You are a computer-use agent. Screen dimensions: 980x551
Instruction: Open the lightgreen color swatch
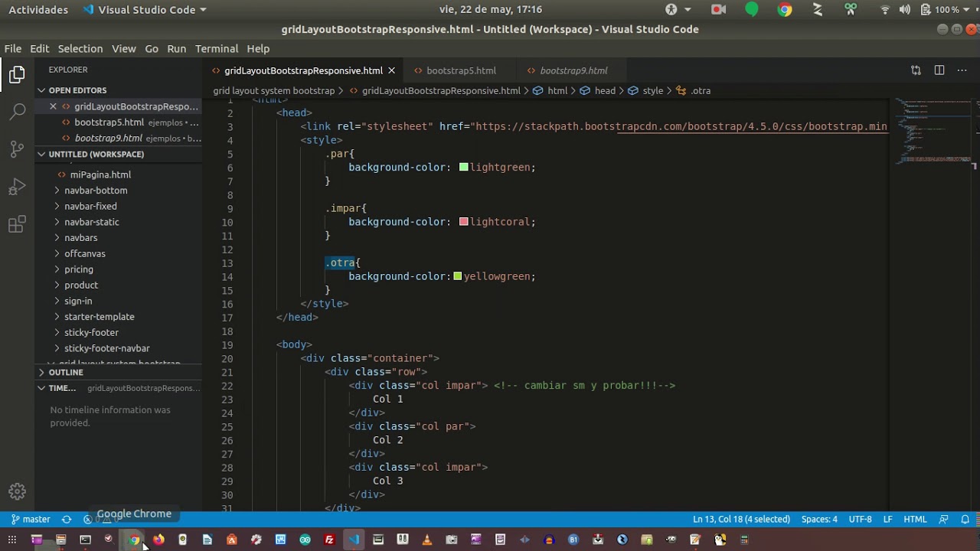(x=463, y=167)
